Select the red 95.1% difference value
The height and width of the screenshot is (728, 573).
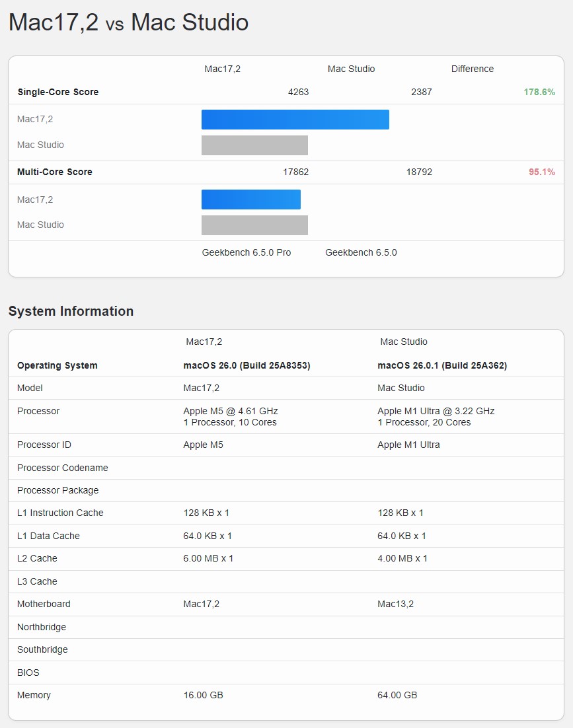tap(542, 172)
